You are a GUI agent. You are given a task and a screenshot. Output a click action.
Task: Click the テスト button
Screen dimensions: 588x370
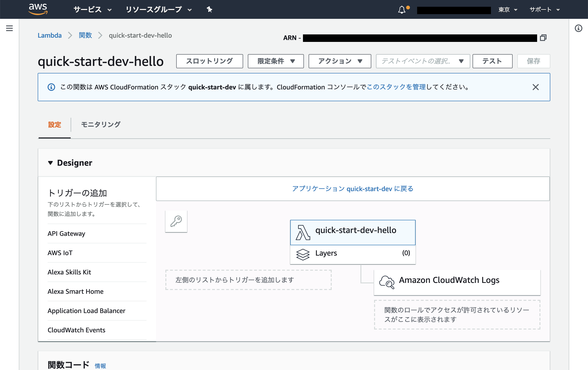tap(492, 61)
